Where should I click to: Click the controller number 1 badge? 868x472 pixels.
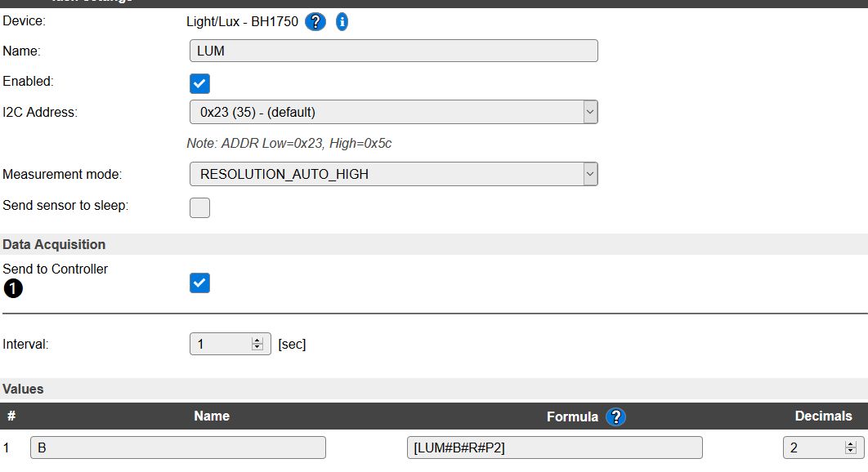click(13, 288)
